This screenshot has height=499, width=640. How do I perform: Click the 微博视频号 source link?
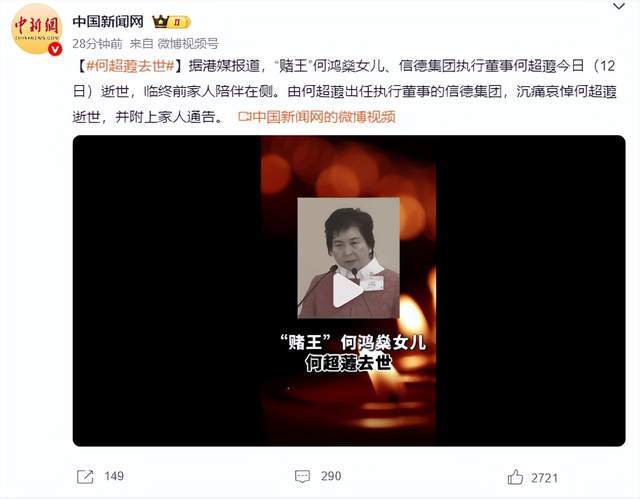point(188,43)
